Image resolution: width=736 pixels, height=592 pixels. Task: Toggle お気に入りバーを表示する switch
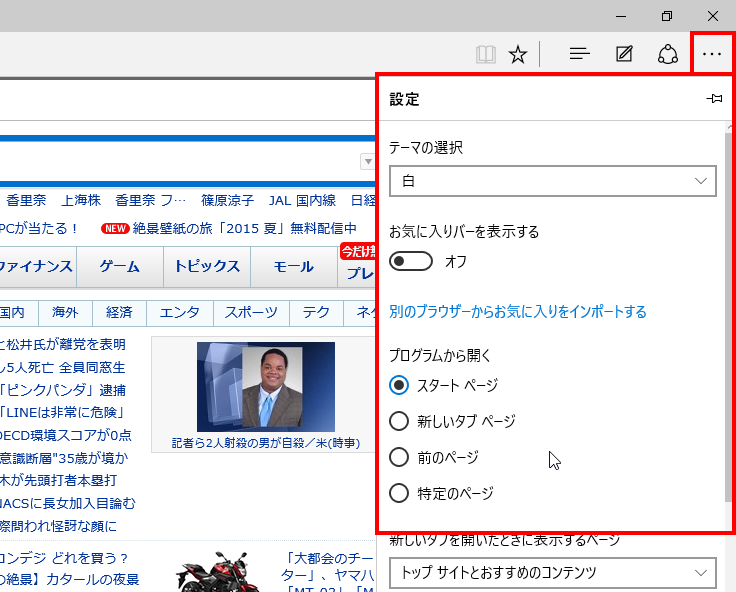[411, 261]
